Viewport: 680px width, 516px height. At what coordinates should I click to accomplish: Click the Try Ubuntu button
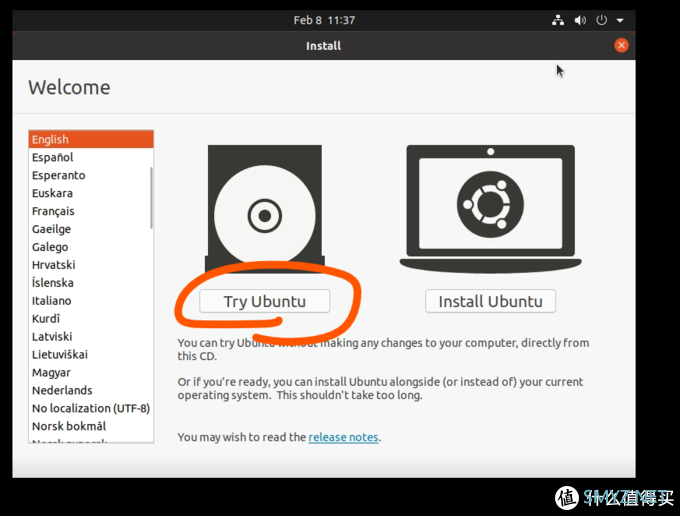[x=265, y=301]
